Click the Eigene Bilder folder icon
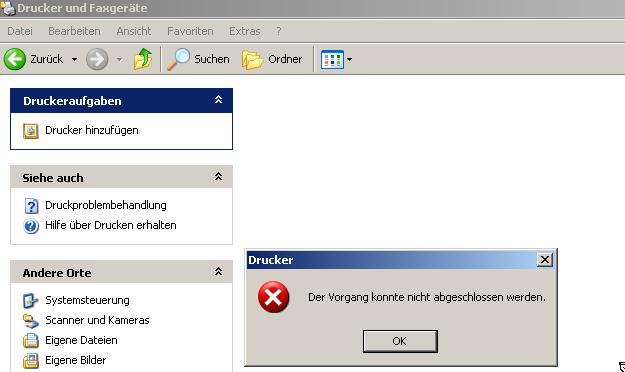 pos(31,360)
